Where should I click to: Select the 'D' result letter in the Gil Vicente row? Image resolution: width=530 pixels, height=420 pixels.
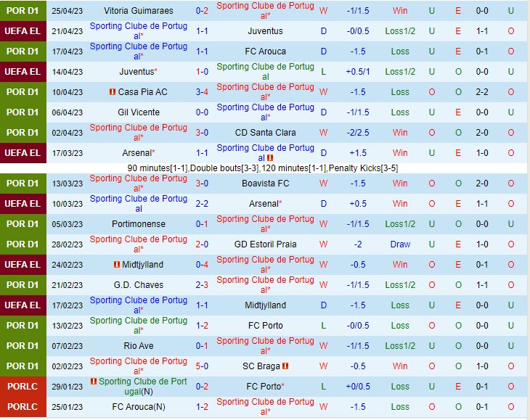point(324,112)
